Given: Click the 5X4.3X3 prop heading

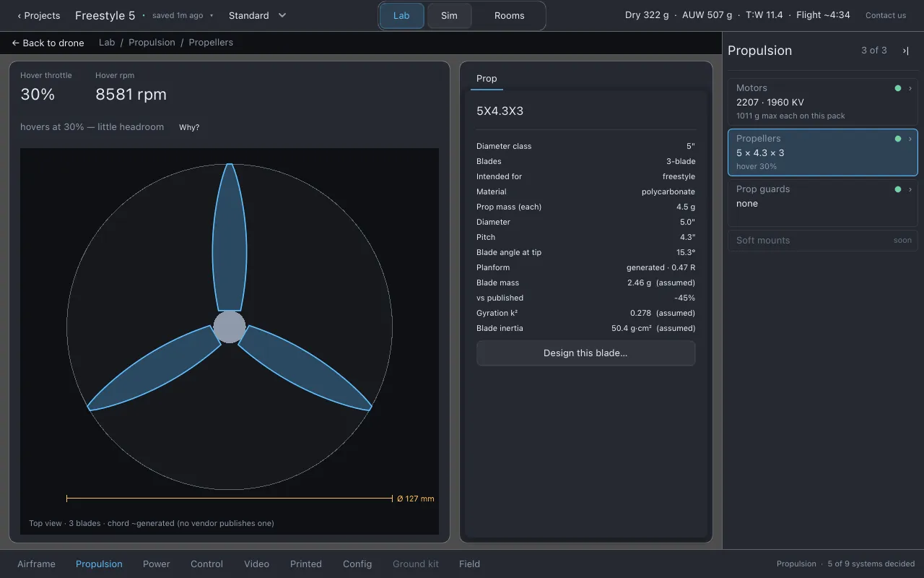Looking at the screenshot, I should pos(500,111).
